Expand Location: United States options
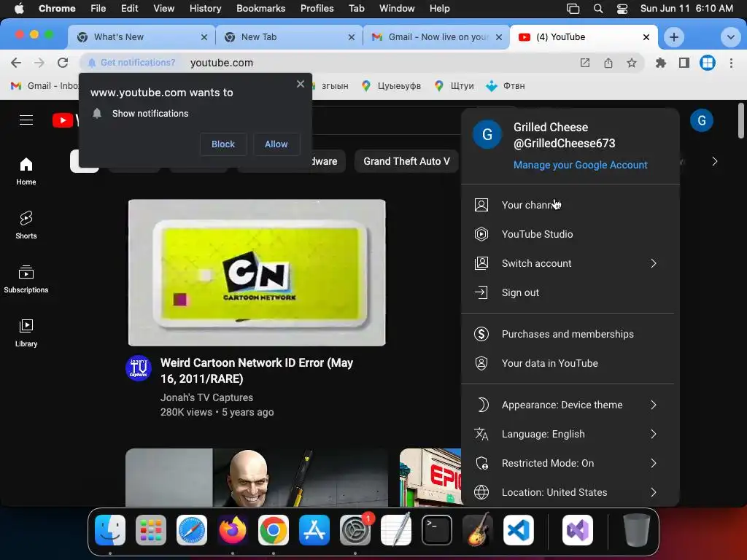The height and width of the screenshot is (560, 747). (x=570, y=492)
